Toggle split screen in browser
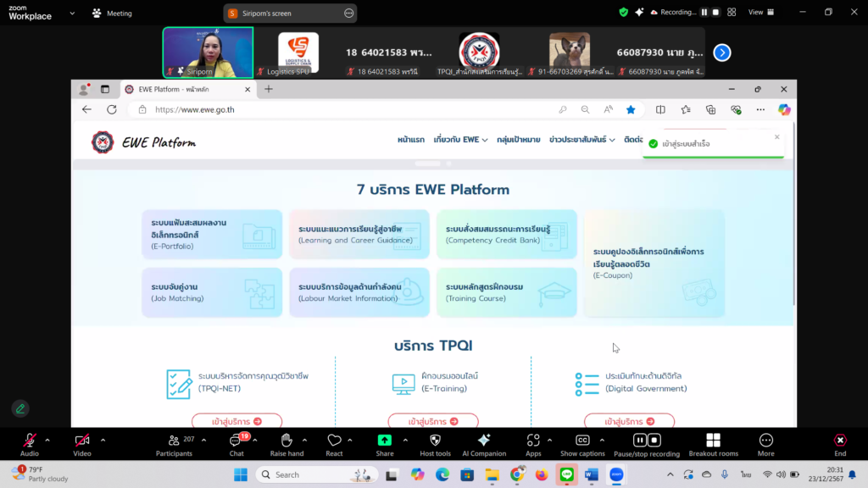This screenshot has height=488, width=868. (660, 109)
